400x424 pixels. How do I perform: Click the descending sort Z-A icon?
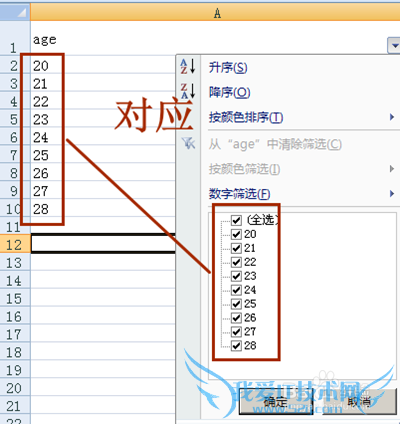click(x=188, y=91)
